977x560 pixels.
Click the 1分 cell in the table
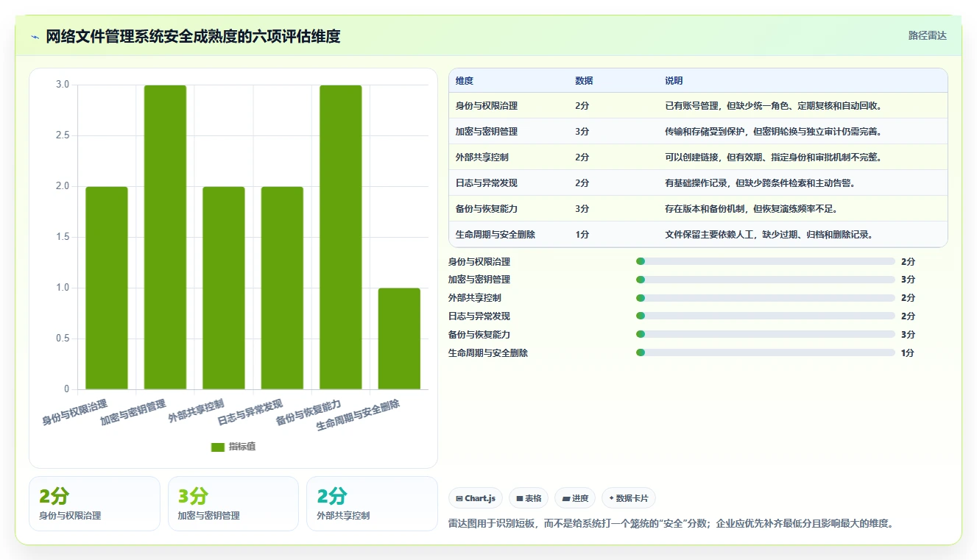click(582, 235)
